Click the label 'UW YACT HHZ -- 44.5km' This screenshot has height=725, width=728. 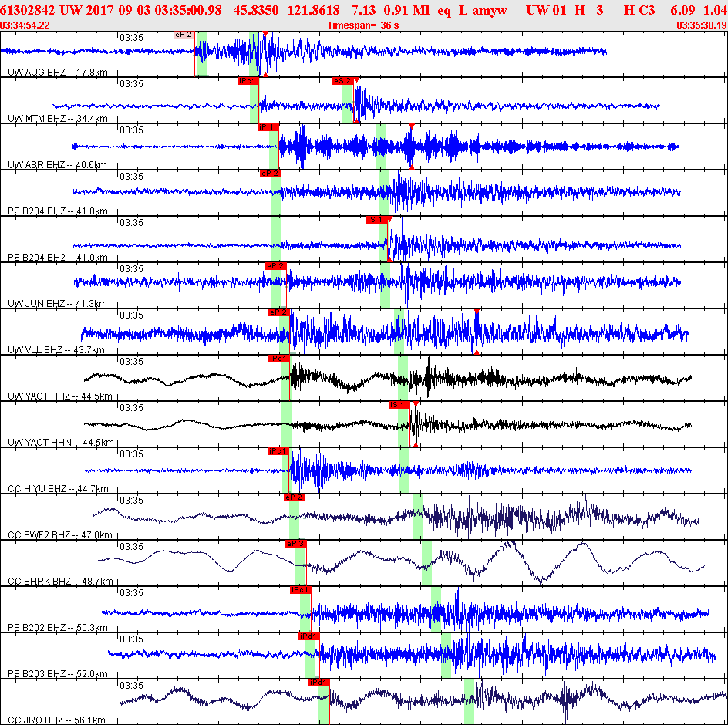coord(60,396)
